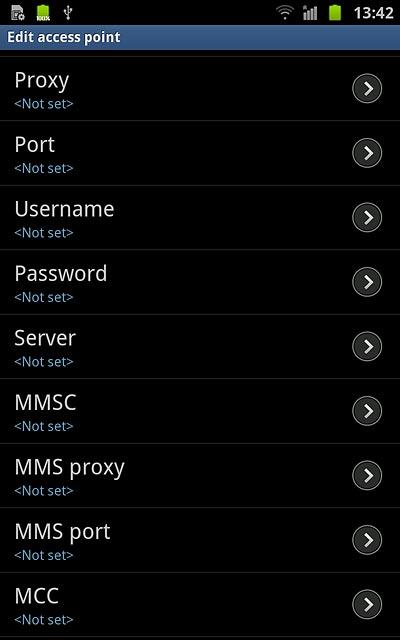
Task: Tap the 13:42 clock in status bar
Action: (x=373, y=13)
